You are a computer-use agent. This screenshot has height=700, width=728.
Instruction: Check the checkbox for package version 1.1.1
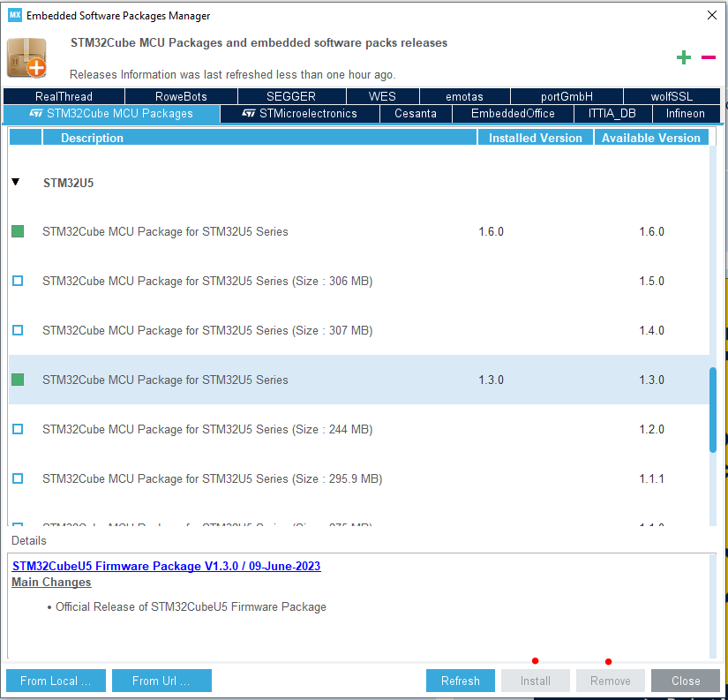[x=17, y=478]
